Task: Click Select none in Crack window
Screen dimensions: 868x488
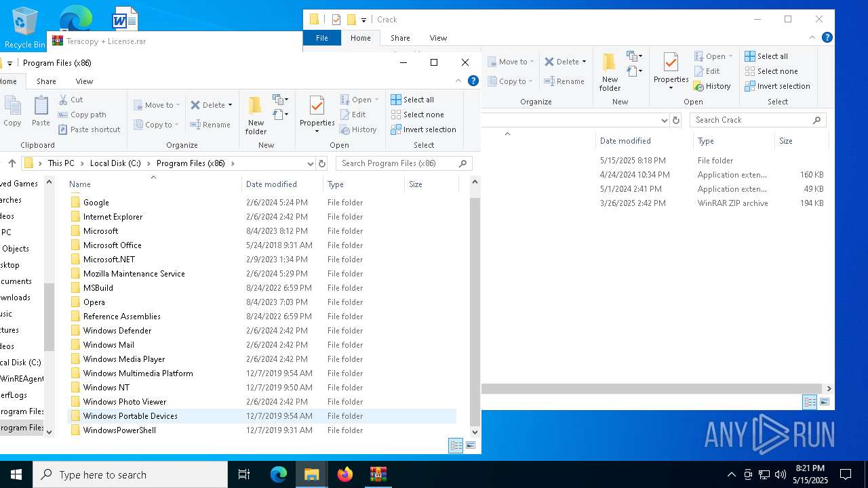Action: point(771,71)
